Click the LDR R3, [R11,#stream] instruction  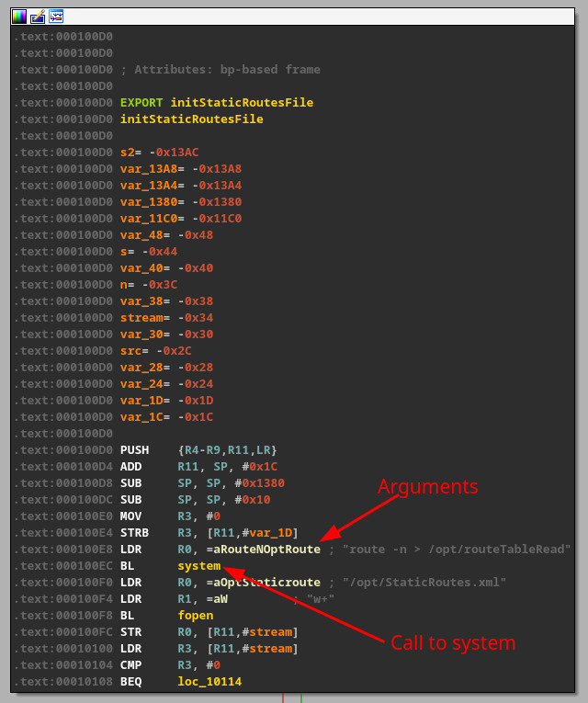[209, 649]
